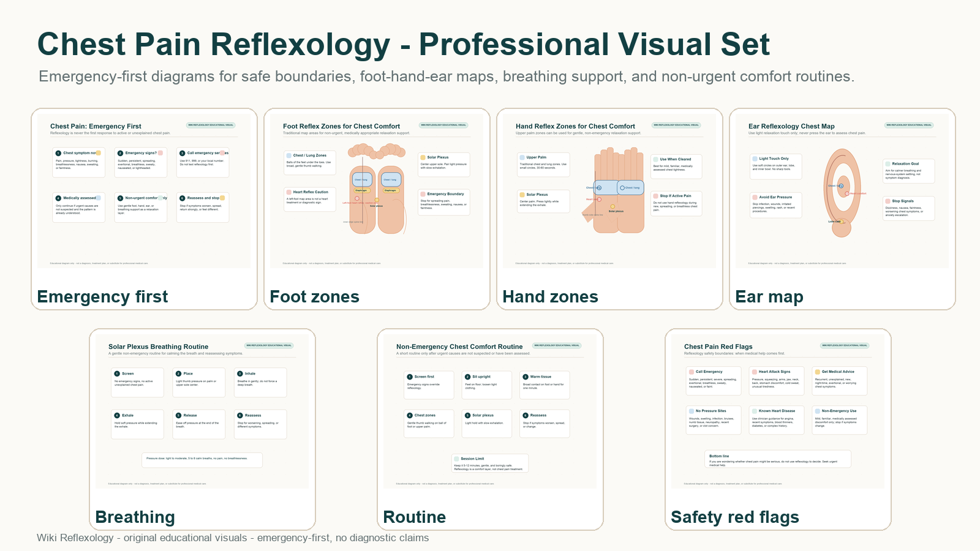Click the 'Emergency Boundary' card in foot diagram
The height and width of the screenshot is (551, 980).
pos(444,203)
